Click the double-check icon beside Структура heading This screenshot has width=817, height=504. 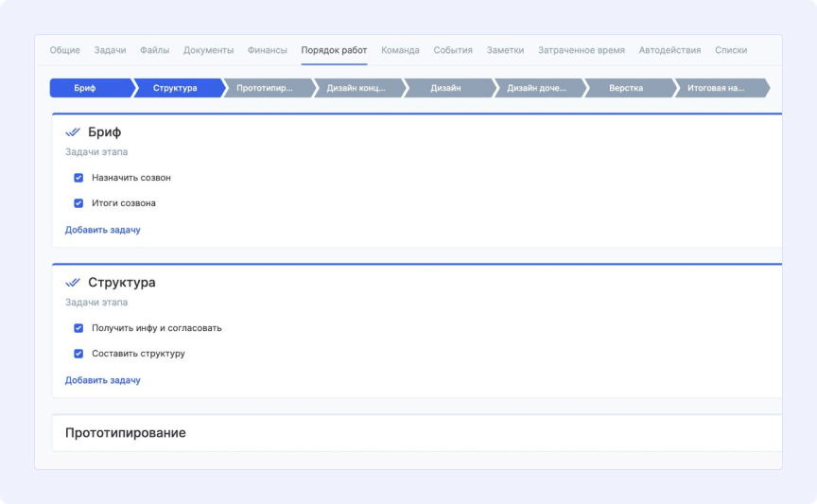(x=73, y=283)
